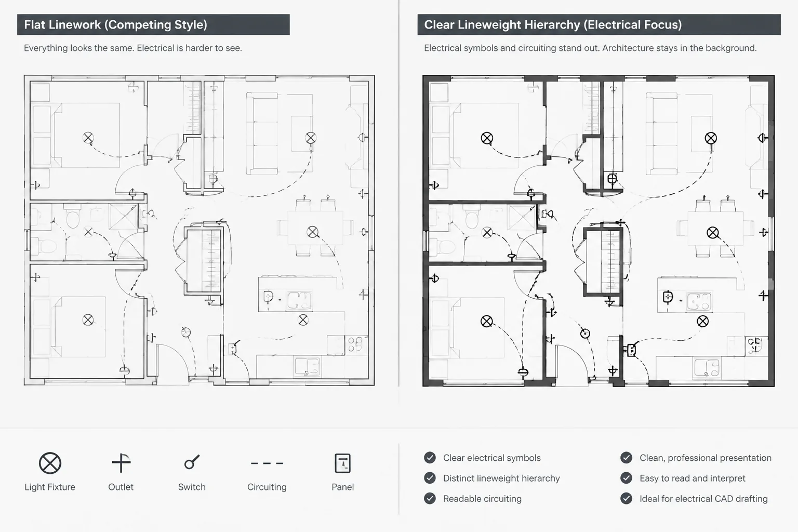Click checkmark beside Distinct lineweight hierarchy
This screenshot has height=532, width=798.
tap(430, 478)
